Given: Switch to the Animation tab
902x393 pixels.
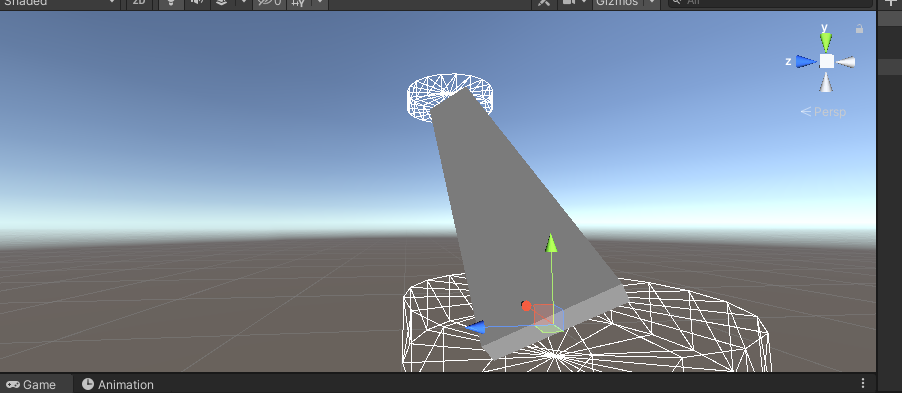Looking at the screenshot, I should 118,385.
